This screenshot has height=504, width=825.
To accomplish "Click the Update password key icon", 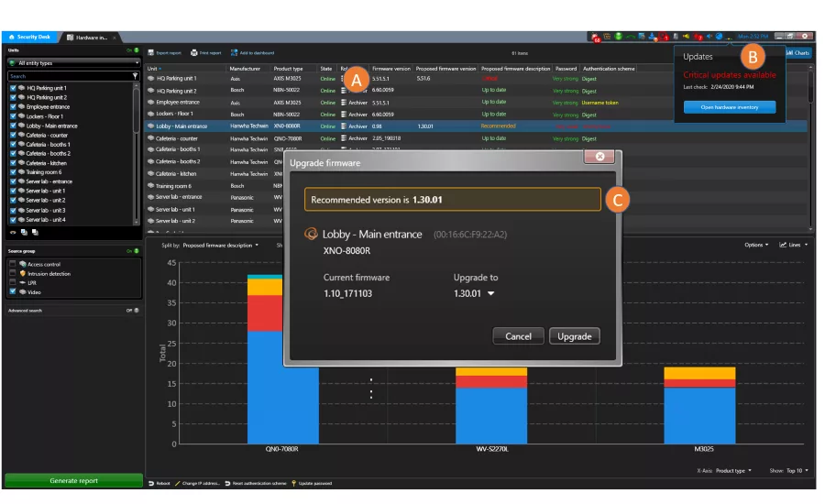I will tap(294, 483).
